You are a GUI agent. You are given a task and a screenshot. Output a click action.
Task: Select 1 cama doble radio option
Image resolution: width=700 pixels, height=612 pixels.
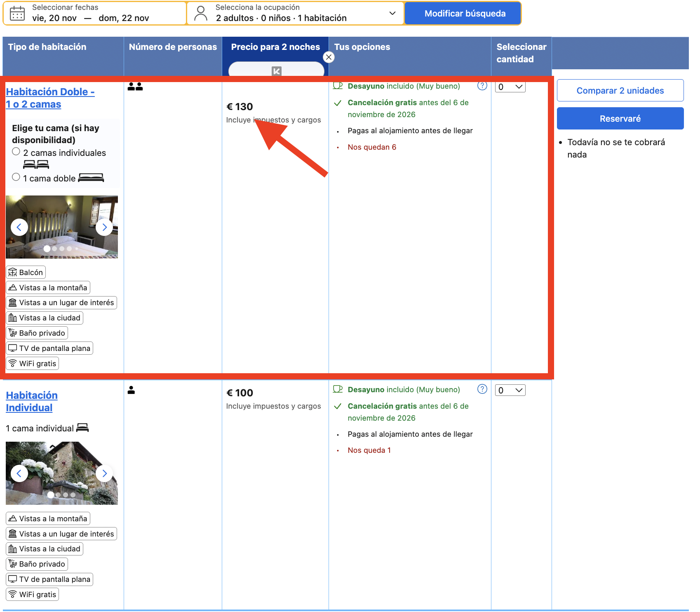point(16,177)
